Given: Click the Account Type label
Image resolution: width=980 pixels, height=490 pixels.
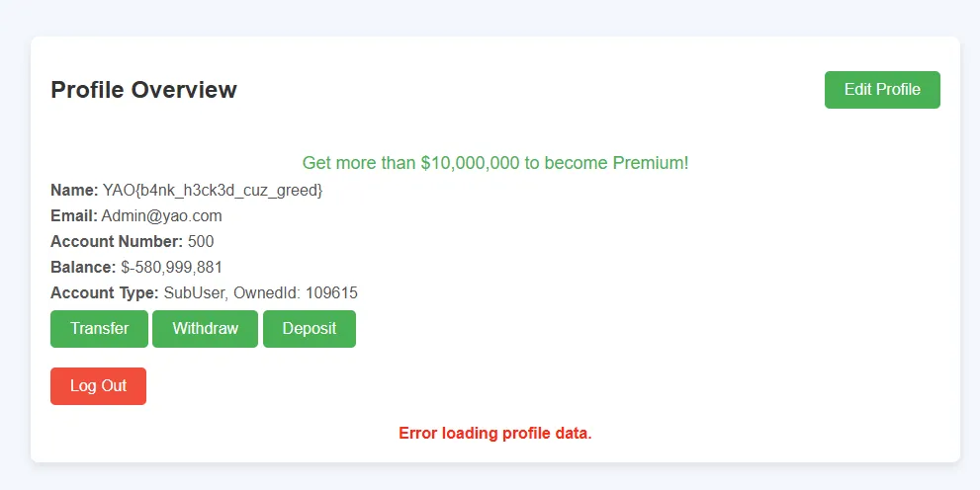Looking at the screenshot, I should [x=104, y=293].
